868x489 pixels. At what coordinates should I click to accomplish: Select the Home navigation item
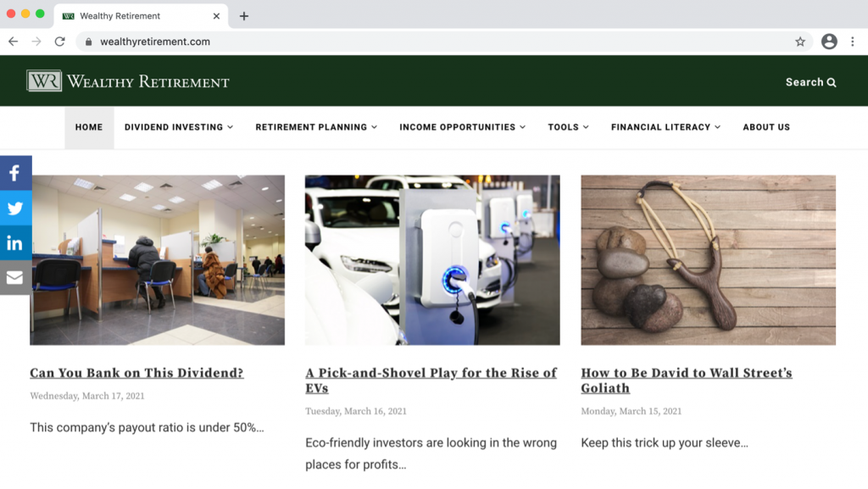(89, 127)
